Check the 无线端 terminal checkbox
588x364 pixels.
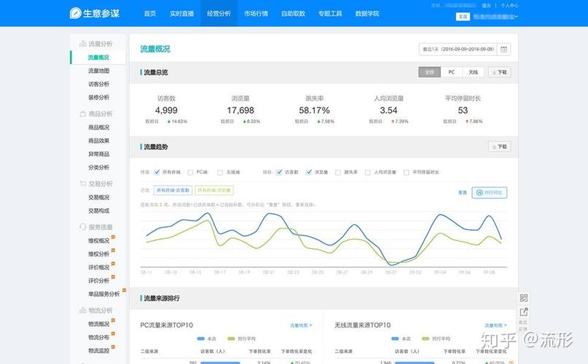(x=220, y=173)
